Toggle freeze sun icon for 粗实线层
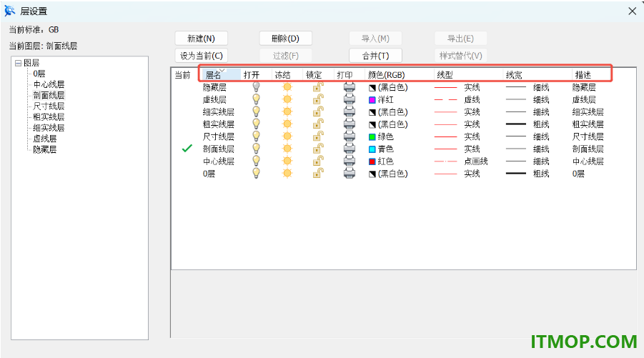644x358 pixels. tap(287, 124)
